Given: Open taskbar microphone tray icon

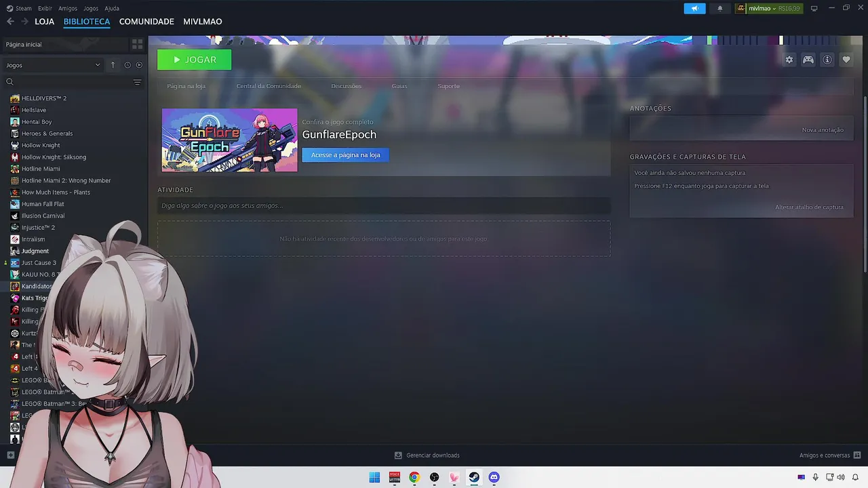Looking at the screenshot, I should (815, 477).
